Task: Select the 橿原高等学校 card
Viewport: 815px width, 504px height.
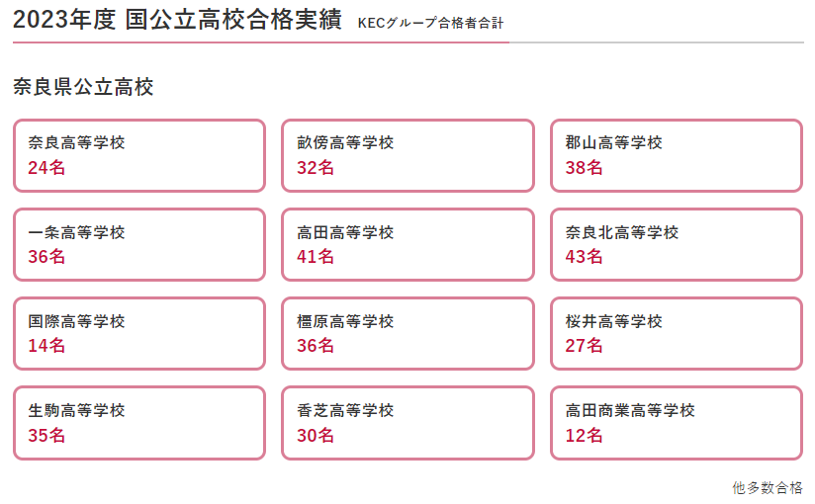Action: click(x=408, y=334)
